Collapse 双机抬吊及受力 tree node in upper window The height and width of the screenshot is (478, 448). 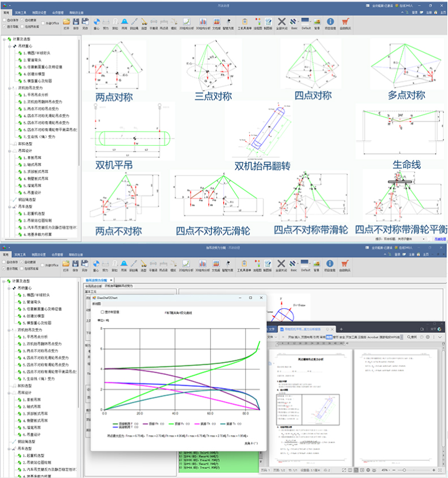coord(10,88)
